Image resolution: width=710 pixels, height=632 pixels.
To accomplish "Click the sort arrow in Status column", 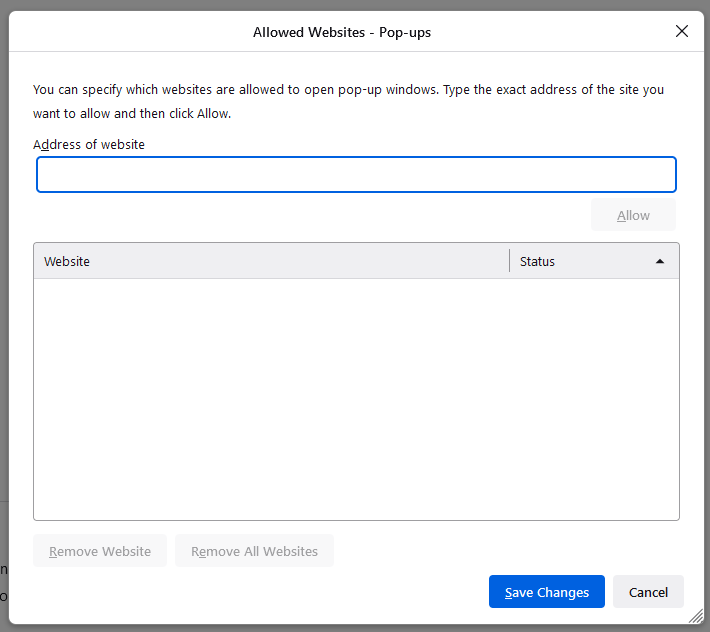I will point(660,261).
